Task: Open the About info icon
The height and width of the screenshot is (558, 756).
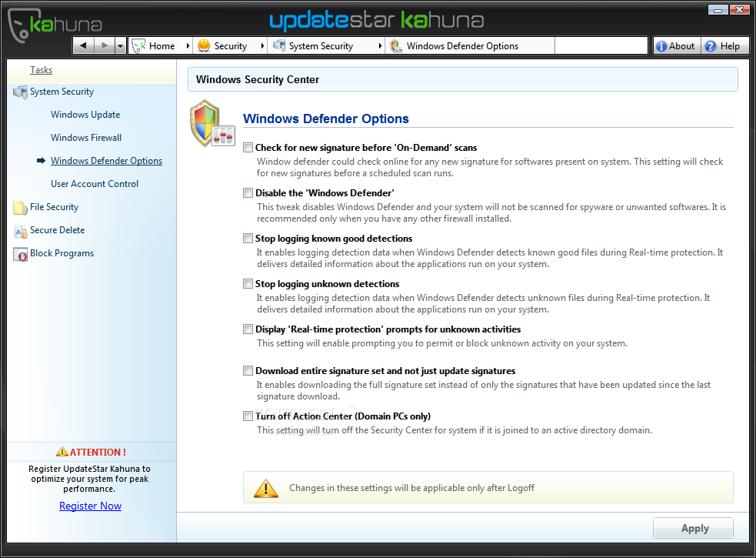Action: coord(661,46)
